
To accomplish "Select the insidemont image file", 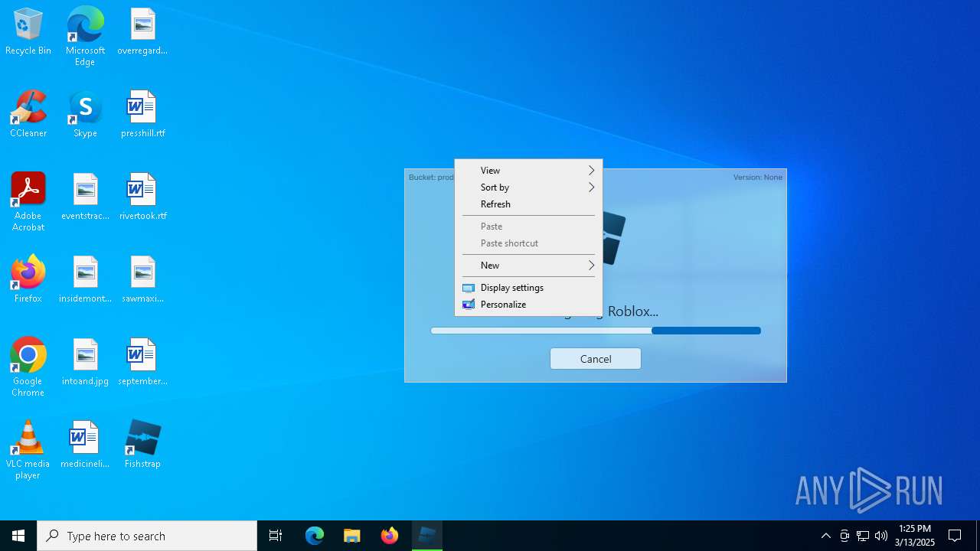I will point(85,280).
